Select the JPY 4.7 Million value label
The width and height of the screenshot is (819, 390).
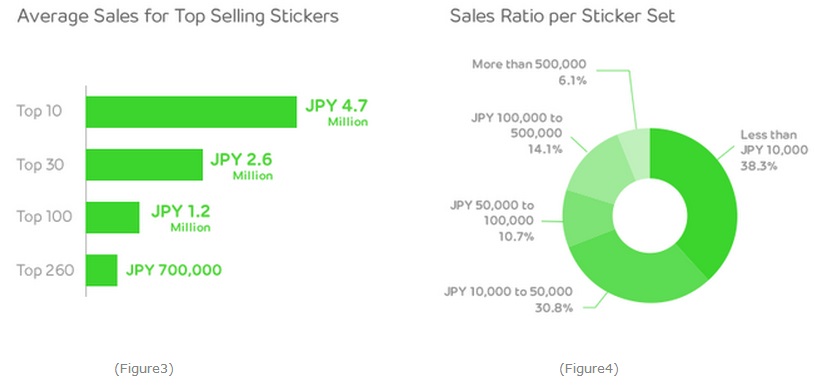coord(336,112)
